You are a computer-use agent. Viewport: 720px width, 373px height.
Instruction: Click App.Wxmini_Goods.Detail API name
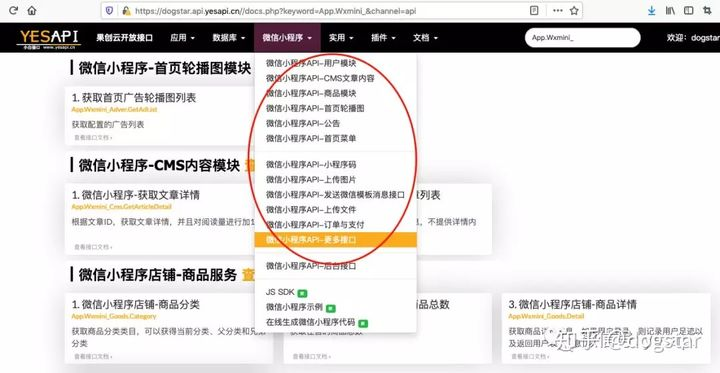pos(546,316)
